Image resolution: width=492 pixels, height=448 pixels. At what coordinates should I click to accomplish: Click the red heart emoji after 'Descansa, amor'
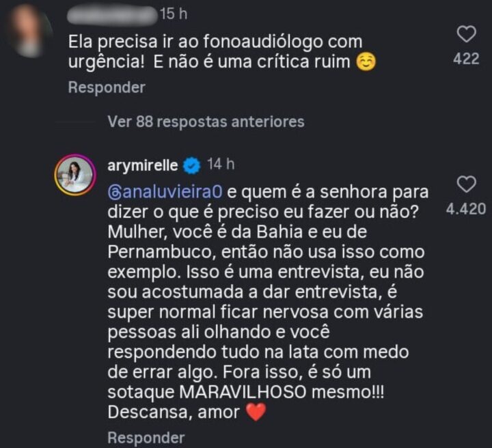coord(256,412)
